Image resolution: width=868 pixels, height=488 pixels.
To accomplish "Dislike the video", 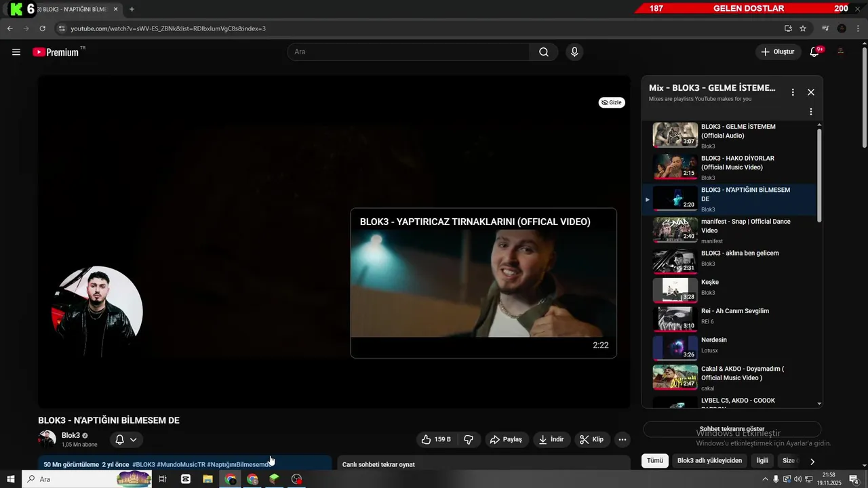I will coord(469,439).
